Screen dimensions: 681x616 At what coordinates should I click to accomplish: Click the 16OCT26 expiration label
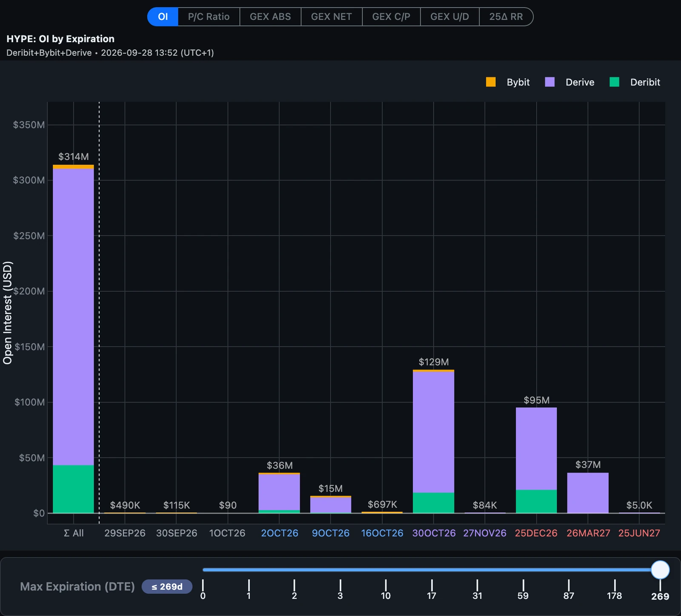coord(382,533)
